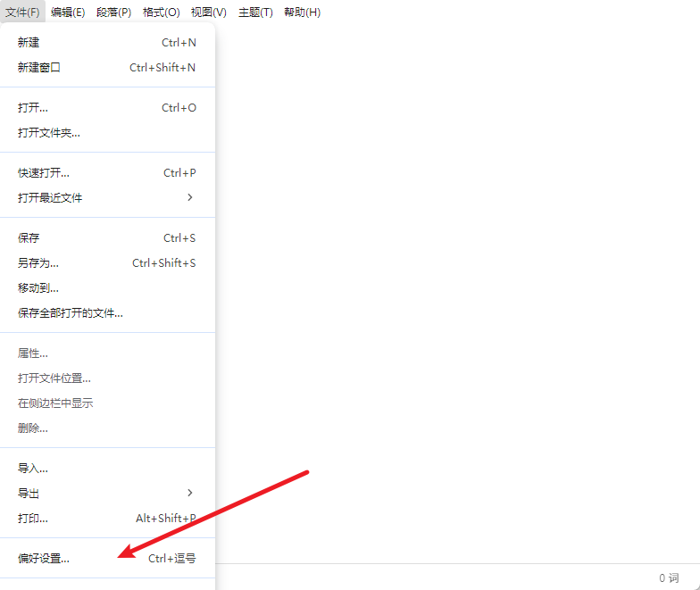
Task: Open the 段落(P) menu
Action: tap(113, 12)
